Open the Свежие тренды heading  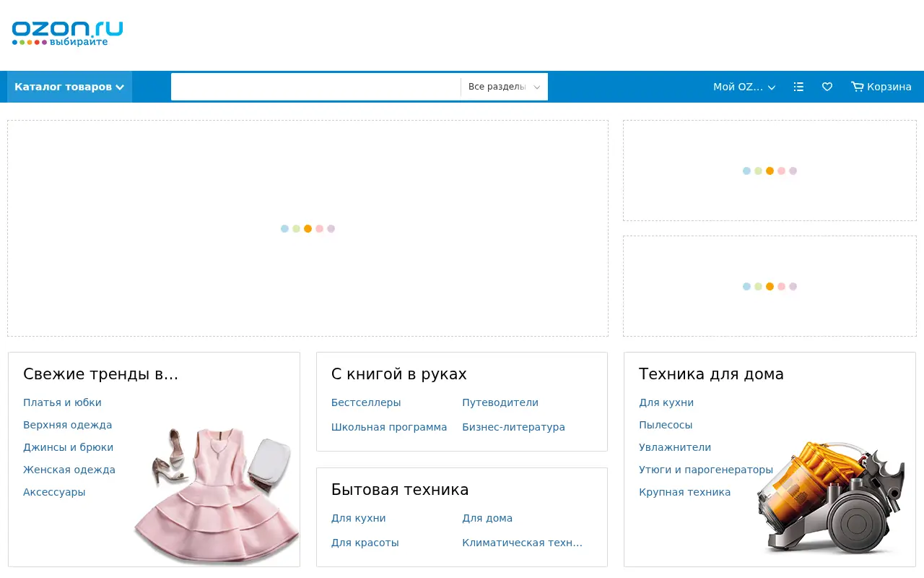pos(100,374)
